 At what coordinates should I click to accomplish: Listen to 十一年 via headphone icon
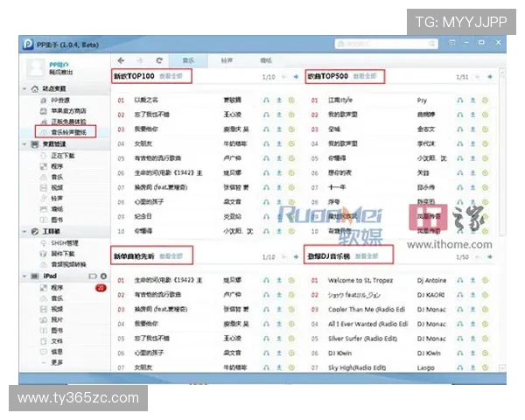click(x=460, y=187)
